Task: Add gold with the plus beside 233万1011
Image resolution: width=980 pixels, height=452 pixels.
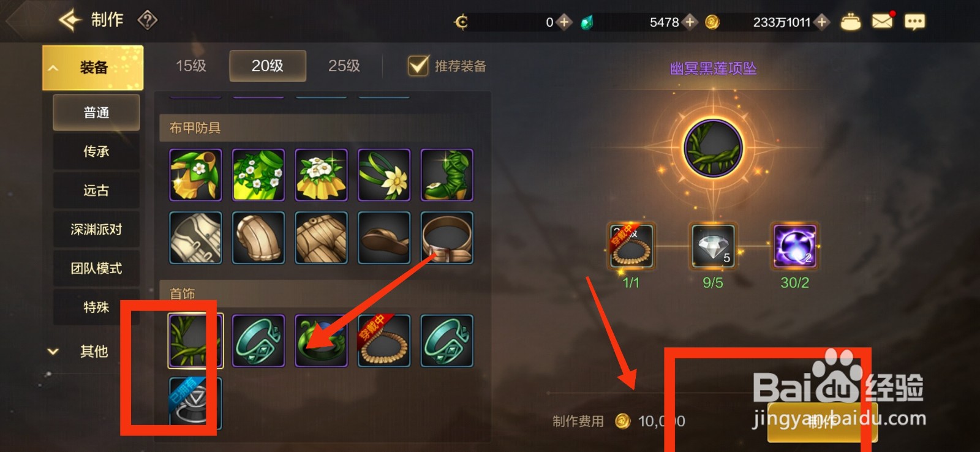Action: [x=822, y=22]
